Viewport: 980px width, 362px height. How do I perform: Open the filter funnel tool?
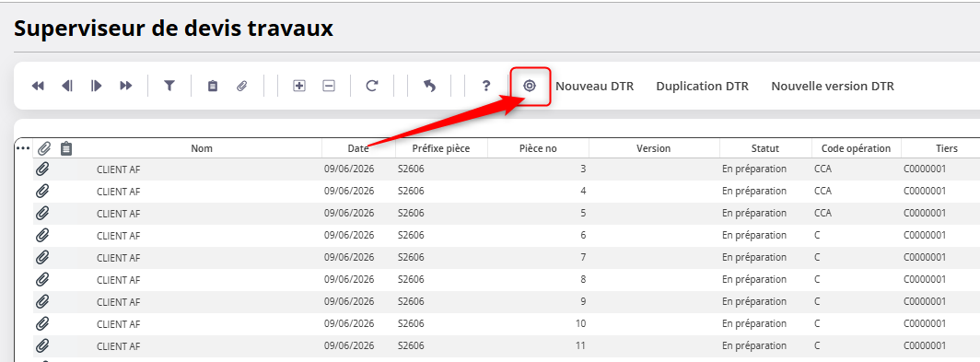click(169, 87)
